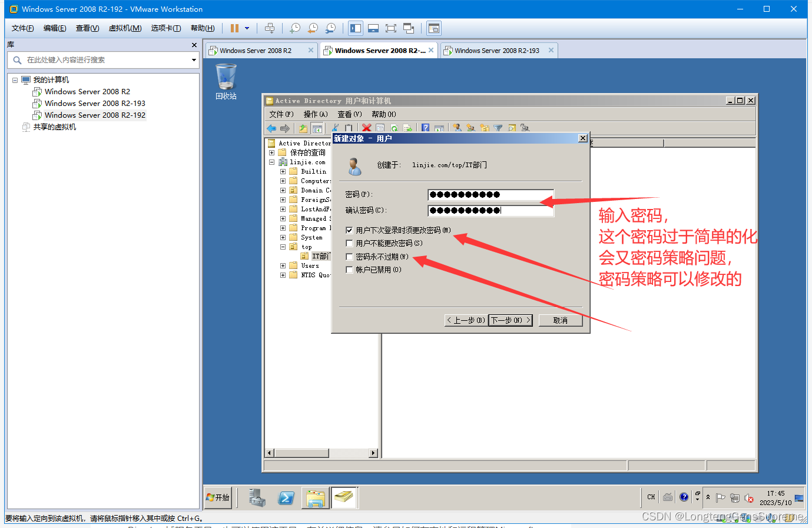
Task: Open the pause button dropdown arrow in VMware
Action: tap(247, 28)
